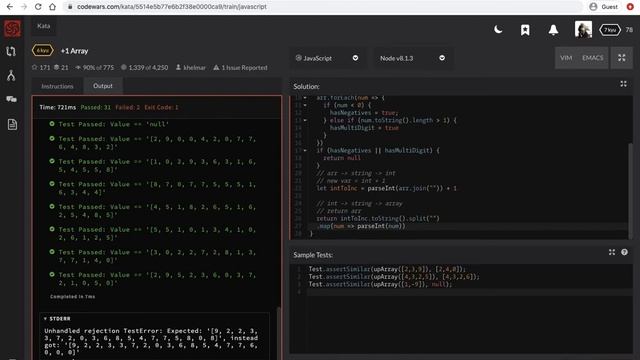
Task: Click the 90% of 775 satisfaction rating
Action: pos(95,67)
